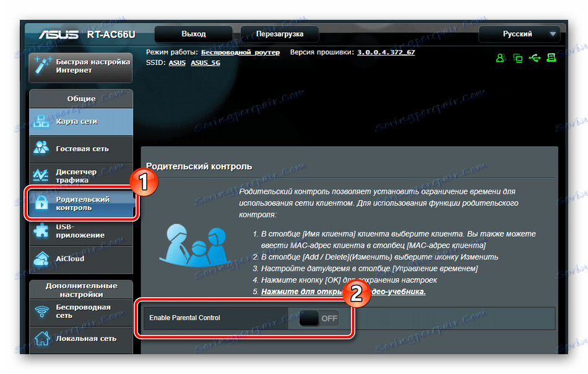Viewport: 588px width, 374px height.
Task: Click the ASUS SSID link
Action: tap(177, 63)
